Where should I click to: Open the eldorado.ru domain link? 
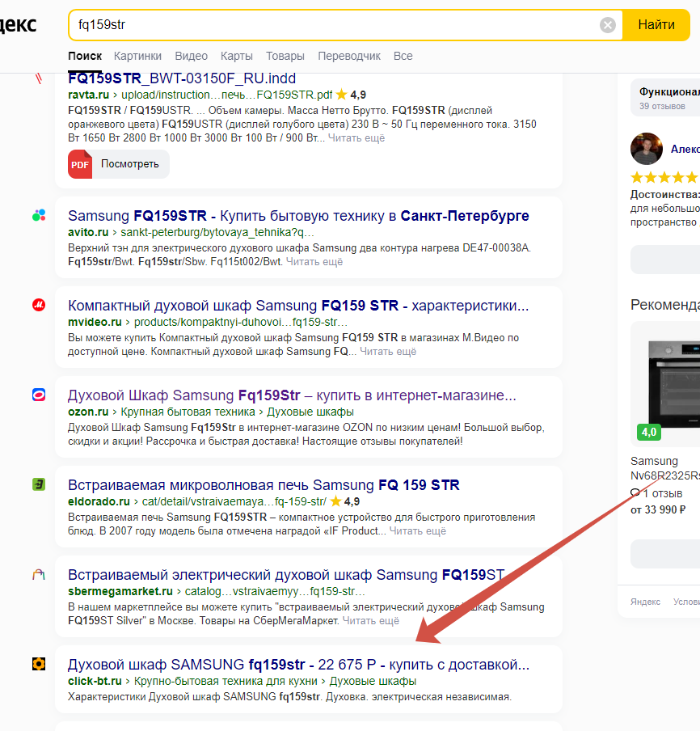[99, 501]
